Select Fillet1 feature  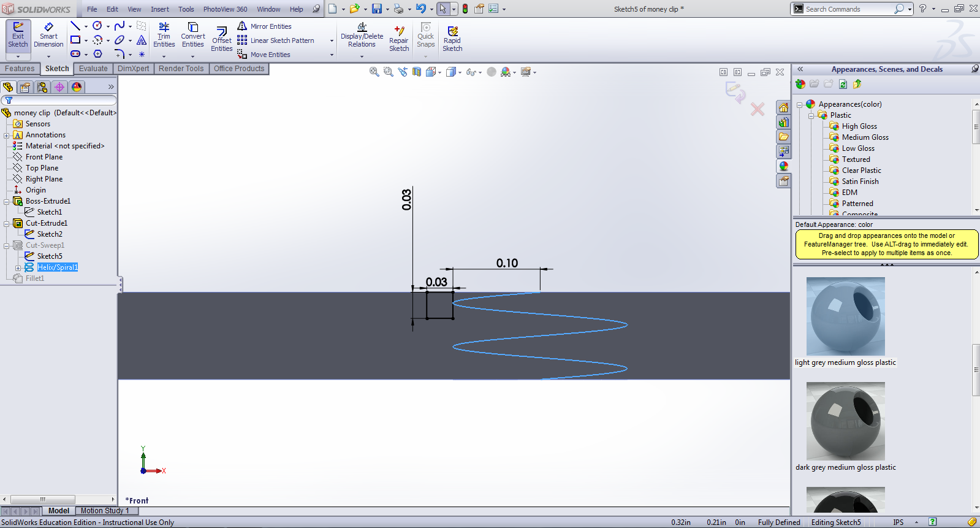click(x=35, y=278)
